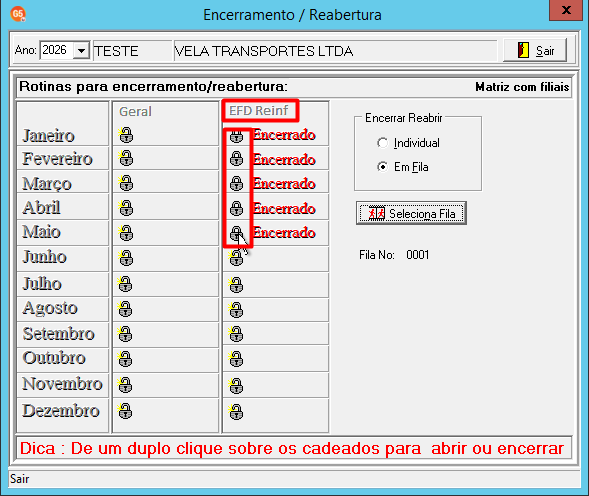The height and width of the screenshot is (496, 589).
Task: Click the Novembro month label
Action: 62,384
